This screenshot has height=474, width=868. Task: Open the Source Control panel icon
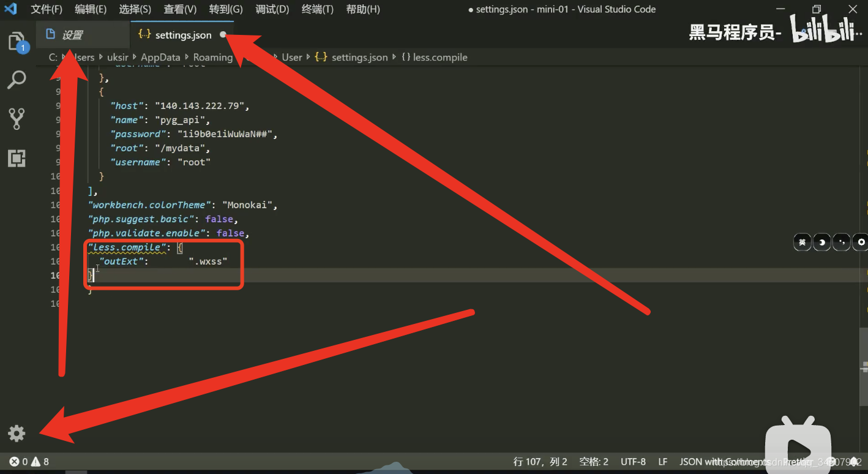point(16,119)
